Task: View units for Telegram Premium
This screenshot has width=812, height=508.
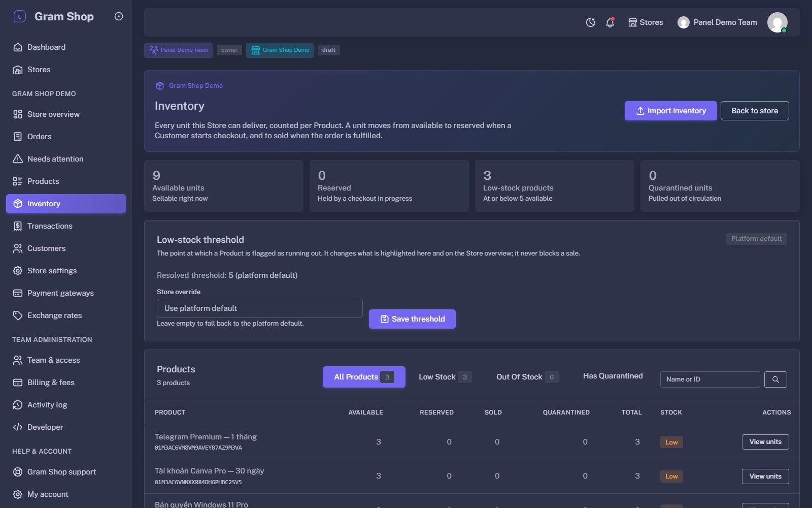Action: (x=765, y=442)
